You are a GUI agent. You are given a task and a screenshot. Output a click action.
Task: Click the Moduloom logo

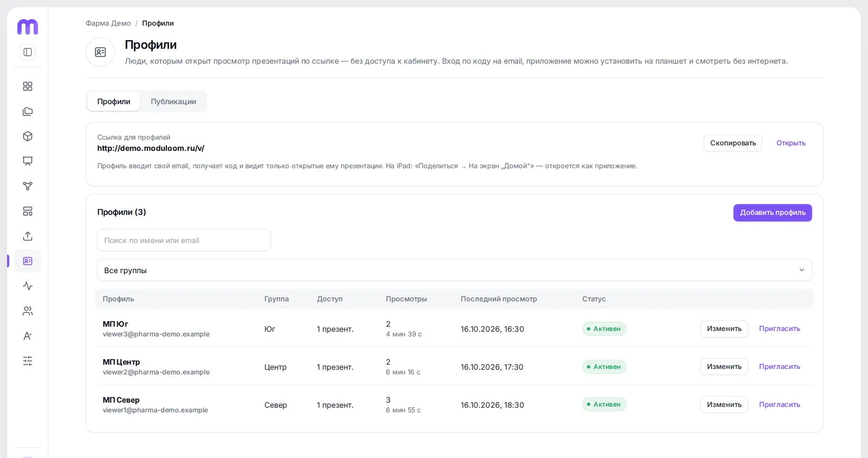click(x=28, y=27)
